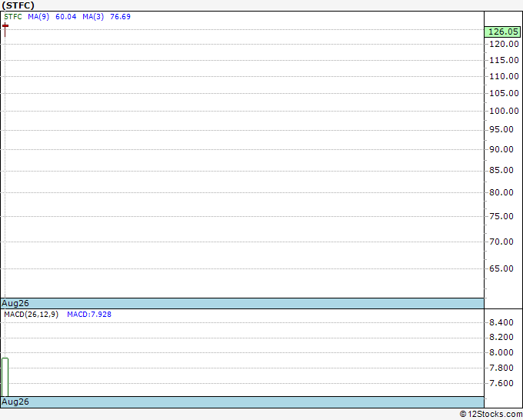Click the 8.400 MACD axis label
523x420 pixels.
(501, 322)
